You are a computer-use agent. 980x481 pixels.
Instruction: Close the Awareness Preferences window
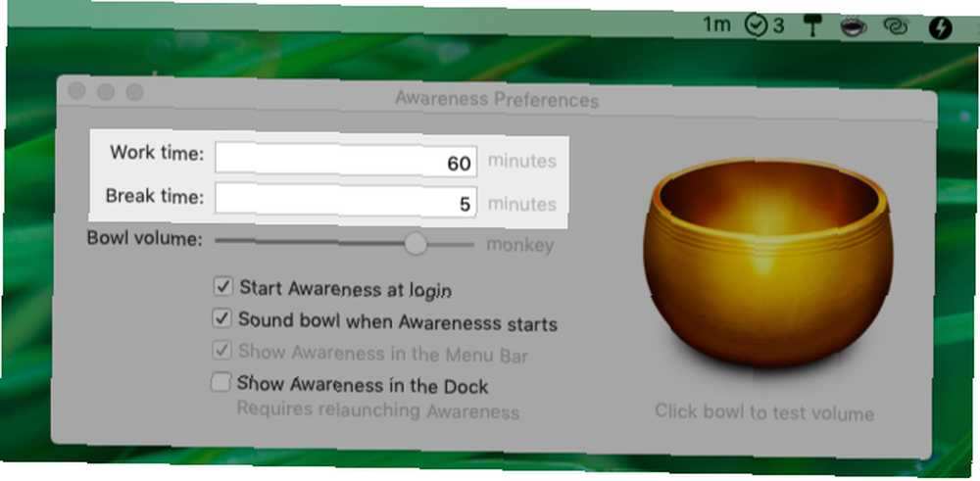(x=76, y=90)
